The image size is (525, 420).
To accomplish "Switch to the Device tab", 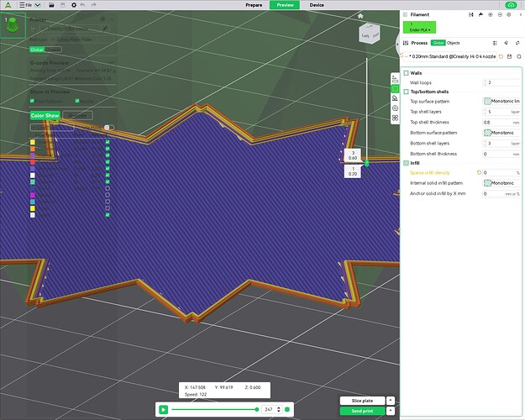I will [317, 5].
